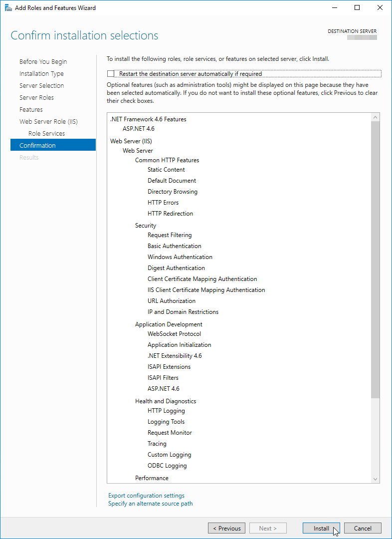
Task: Select the Performance entry
Action: 152,478
